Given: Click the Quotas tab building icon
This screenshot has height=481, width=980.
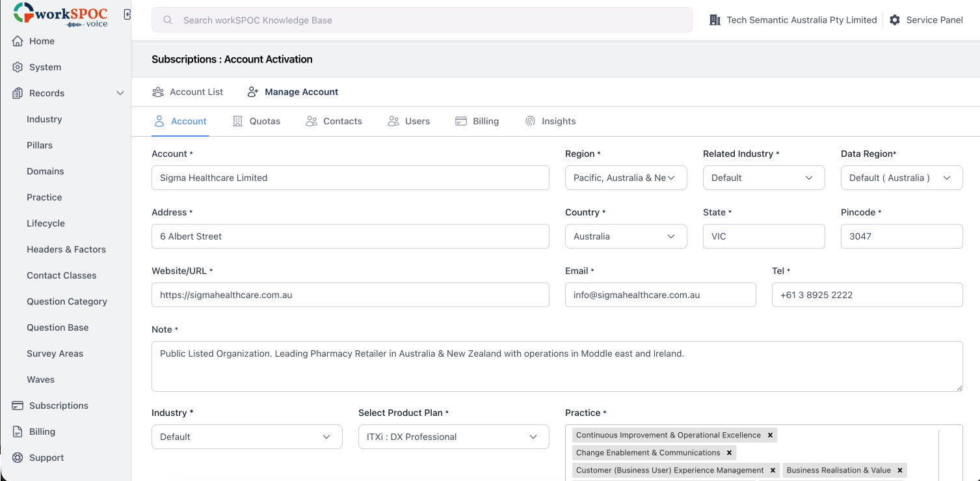Looking at the screenshot, I should (237, 121).
